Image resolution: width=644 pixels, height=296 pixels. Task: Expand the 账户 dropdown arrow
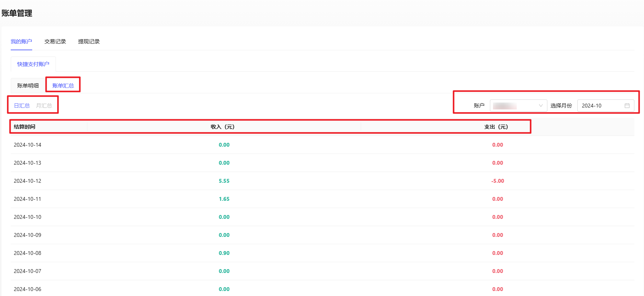540,106
